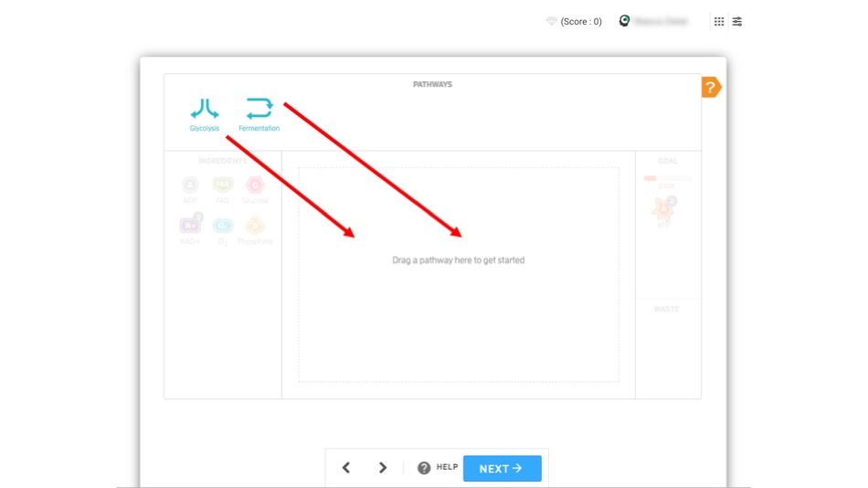Click the 2 ATP goal progress bar
Viewport: 868px width, 488px height.
tap(668, 178)
